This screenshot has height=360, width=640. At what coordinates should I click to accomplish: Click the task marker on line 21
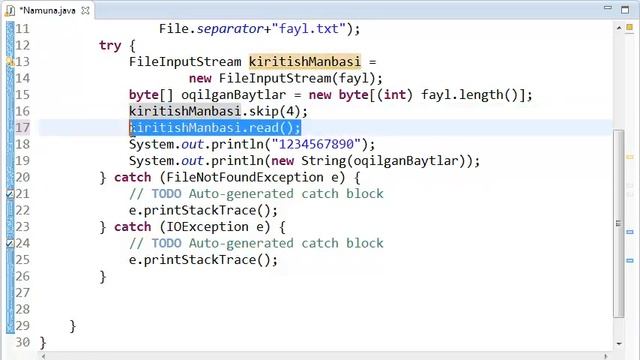point(10,194)
